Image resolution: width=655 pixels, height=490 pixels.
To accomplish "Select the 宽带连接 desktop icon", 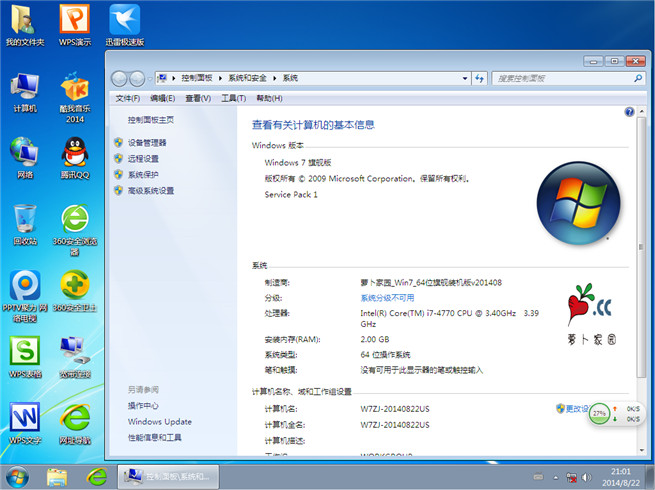I will (x=75, y=357).
